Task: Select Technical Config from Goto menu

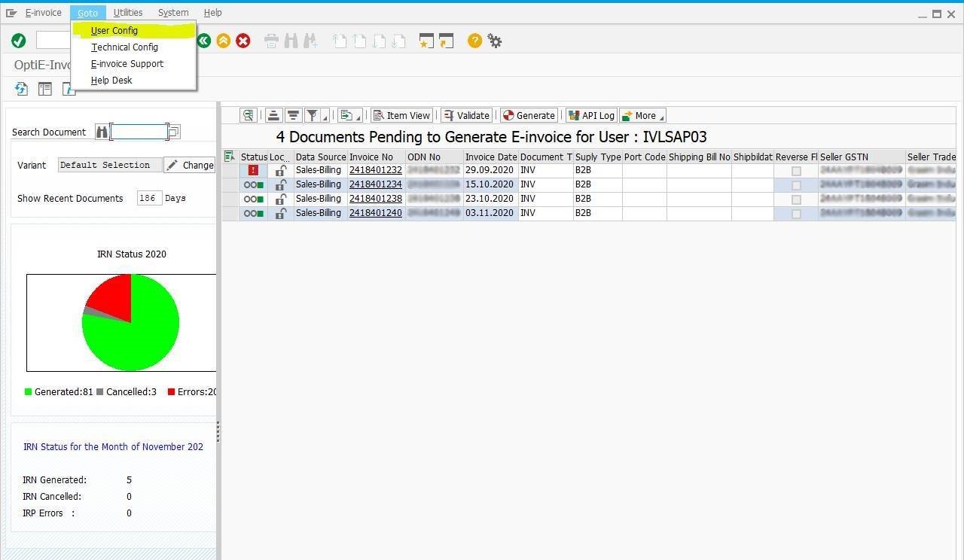Action: click(x=124, y=47)
